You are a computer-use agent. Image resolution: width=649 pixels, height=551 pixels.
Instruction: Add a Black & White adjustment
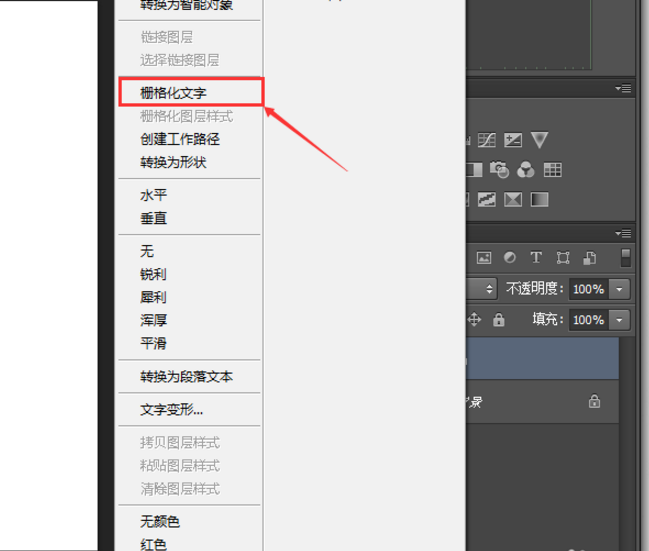tap(474, 169)
